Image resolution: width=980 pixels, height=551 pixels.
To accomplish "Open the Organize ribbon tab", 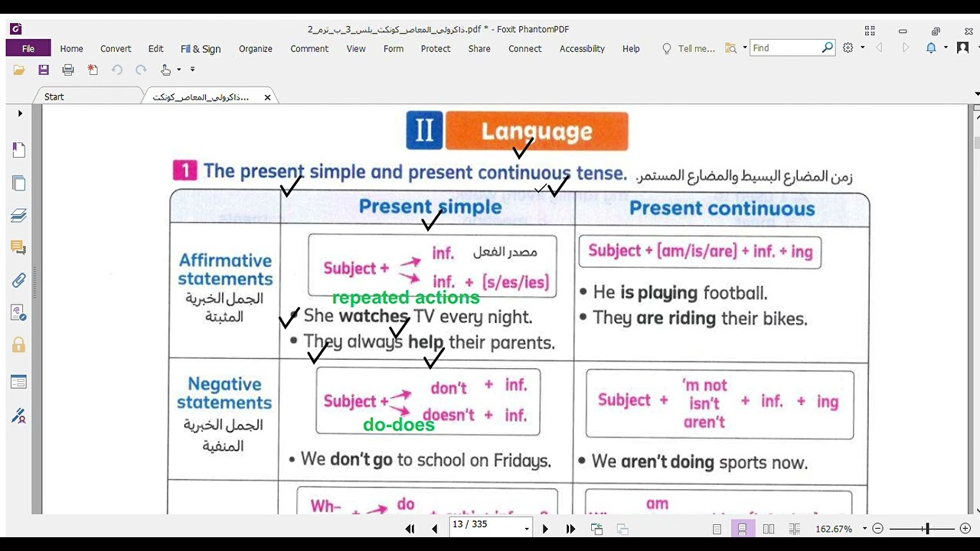I will (x=256, y=48).
